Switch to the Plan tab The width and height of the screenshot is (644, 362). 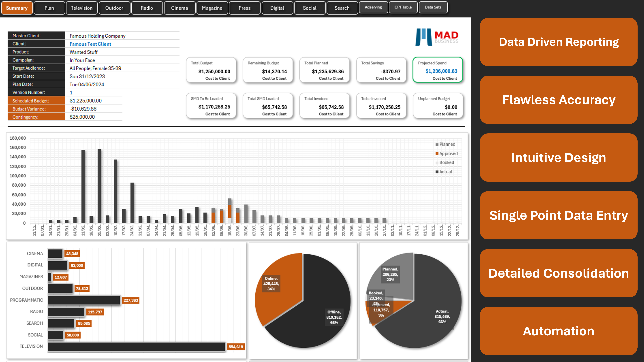tap(49, 8)
